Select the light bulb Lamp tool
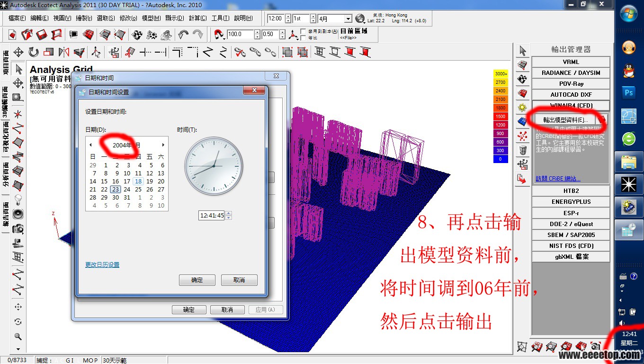644x364 pixels. (18, 199)
